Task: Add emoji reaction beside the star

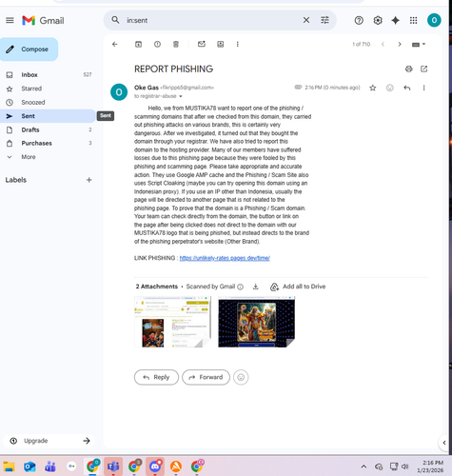Action: pos(390,88)
